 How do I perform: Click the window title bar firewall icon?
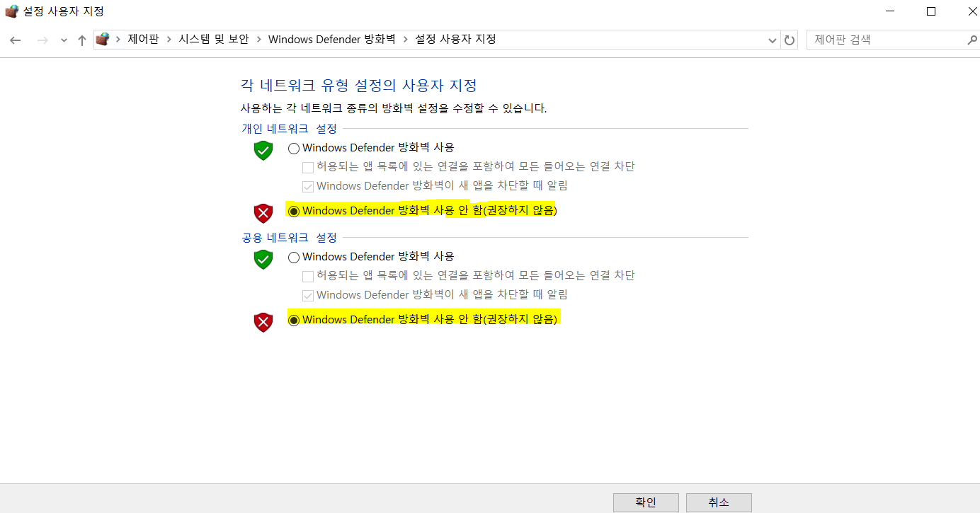tap(11, 11)
